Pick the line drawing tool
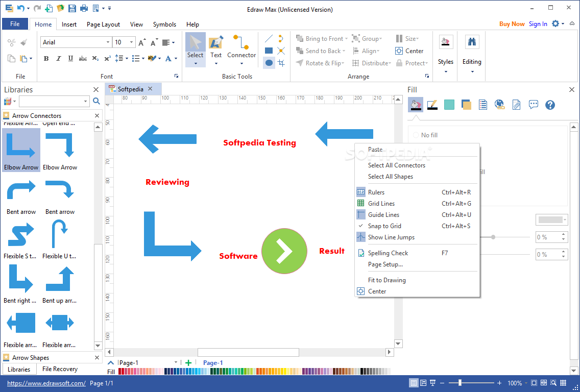The image size is (580, 392). [x=269, y=38]
